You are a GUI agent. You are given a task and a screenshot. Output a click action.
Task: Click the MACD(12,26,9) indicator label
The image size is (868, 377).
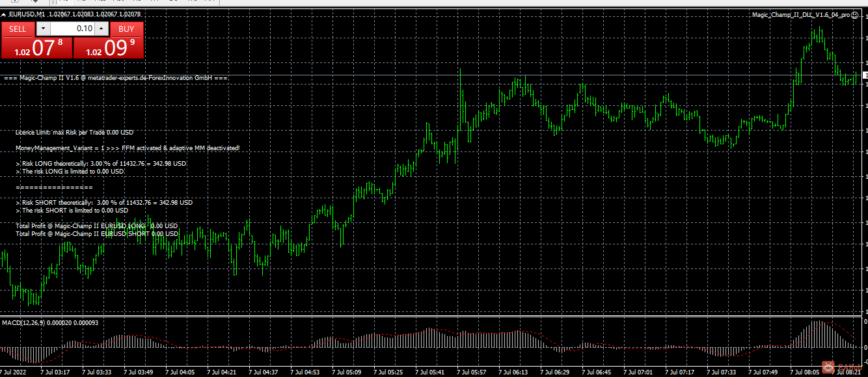coord(49,322)
